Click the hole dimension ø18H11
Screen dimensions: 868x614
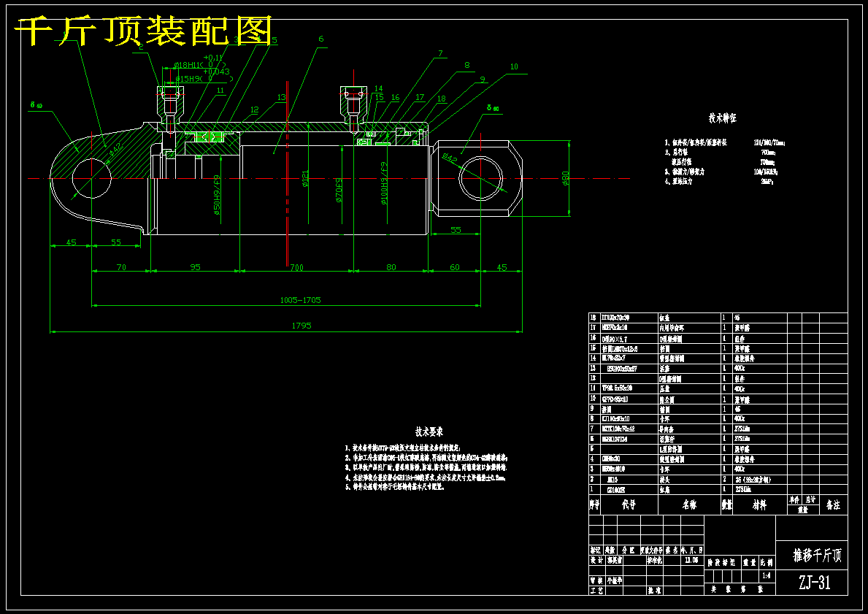click(187, 65)
